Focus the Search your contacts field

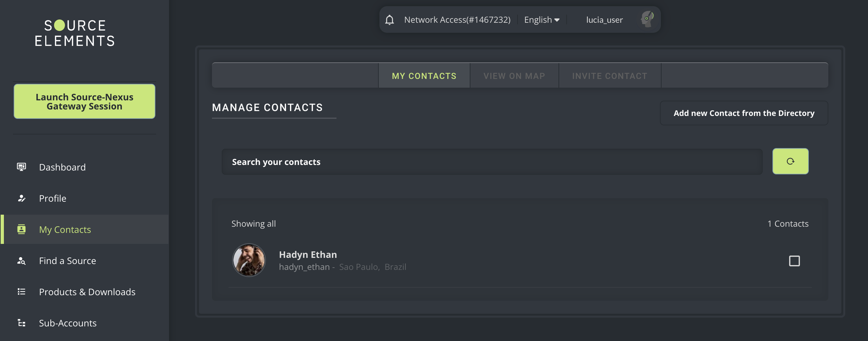(x=492, y=162)
